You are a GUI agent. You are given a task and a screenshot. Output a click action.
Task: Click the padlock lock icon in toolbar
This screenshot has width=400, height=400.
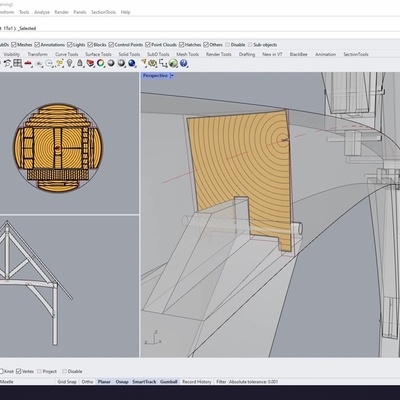click(80, 63)
